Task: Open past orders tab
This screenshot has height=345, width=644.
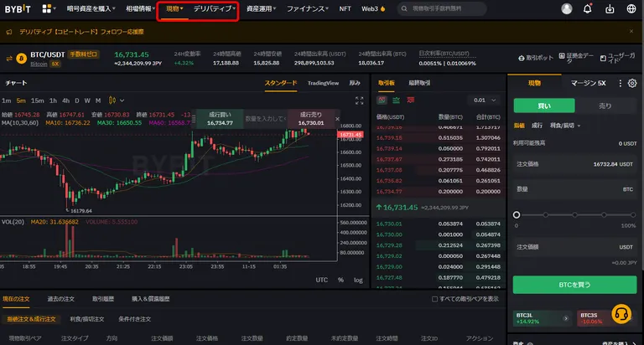Action: 60,299
